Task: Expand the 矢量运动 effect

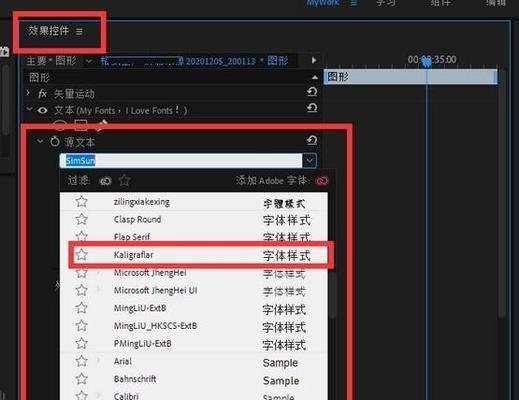Action: coord(28,93)
